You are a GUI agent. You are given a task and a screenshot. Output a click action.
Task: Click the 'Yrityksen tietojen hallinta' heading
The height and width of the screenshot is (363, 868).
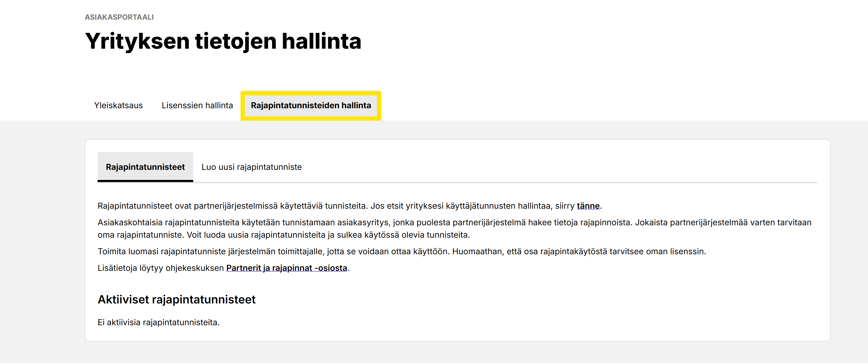coord(223,41)
